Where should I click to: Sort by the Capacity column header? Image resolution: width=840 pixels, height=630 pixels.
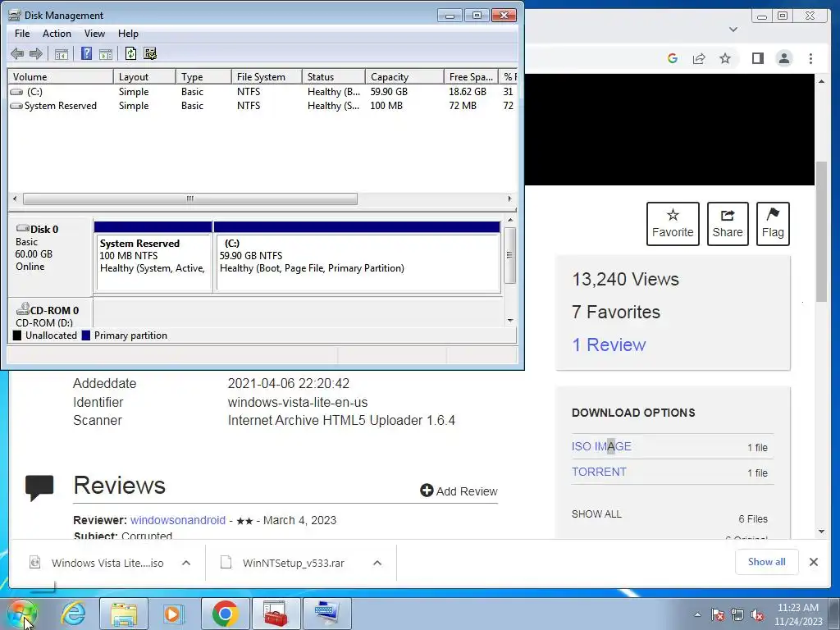coord(404,76)
